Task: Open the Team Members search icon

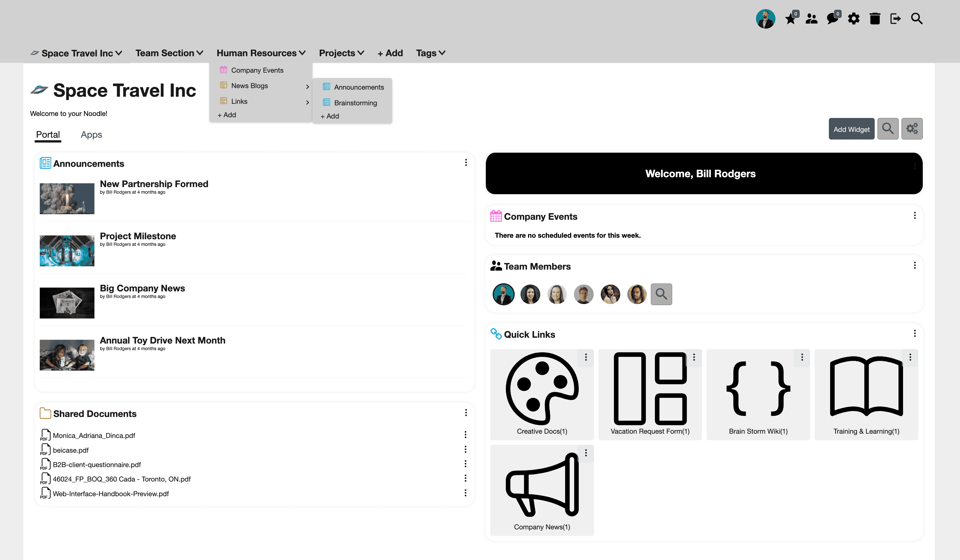Action: click(661, 294)
